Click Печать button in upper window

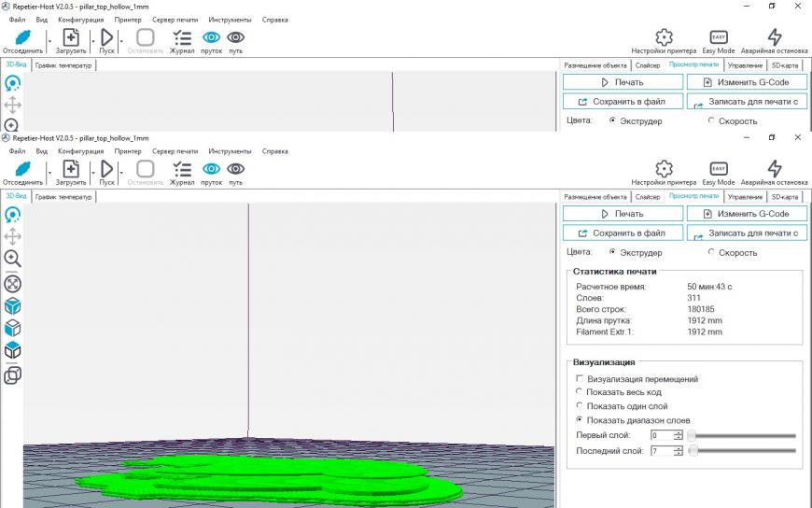click(623, 82)
